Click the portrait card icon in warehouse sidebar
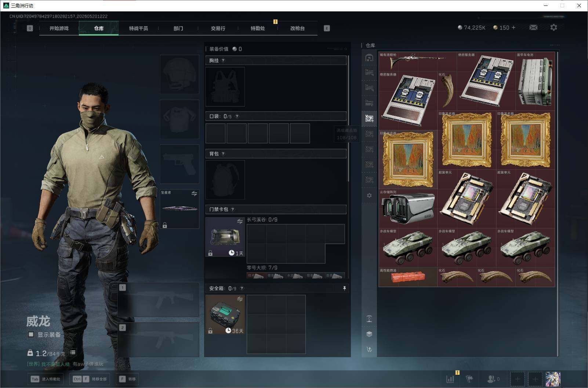Viewport: 588px width, 388px height. (x=369, y=319)
